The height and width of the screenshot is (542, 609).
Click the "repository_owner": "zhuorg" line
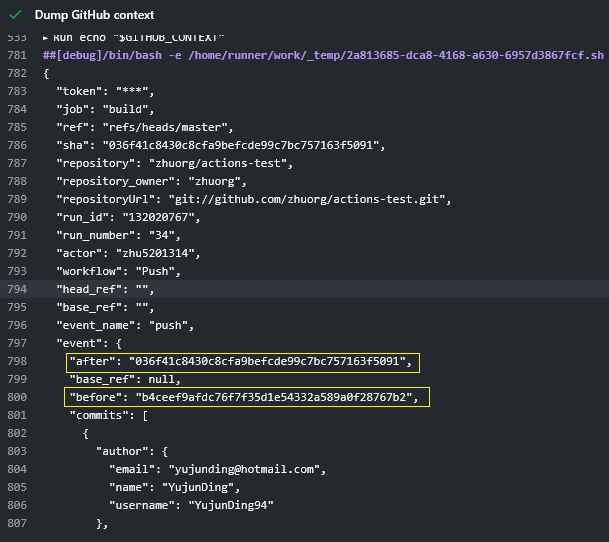tap(151, 181)
